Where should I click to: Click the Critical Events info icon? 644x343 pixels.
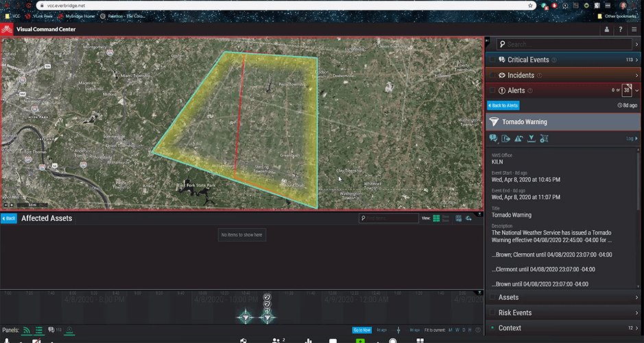click(x=554, y=60)
